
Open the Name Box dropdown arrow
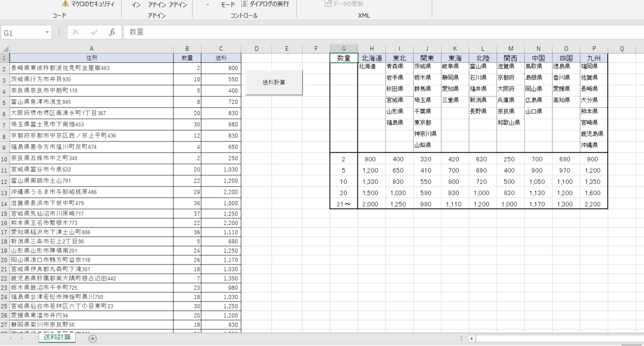[48, 33]
